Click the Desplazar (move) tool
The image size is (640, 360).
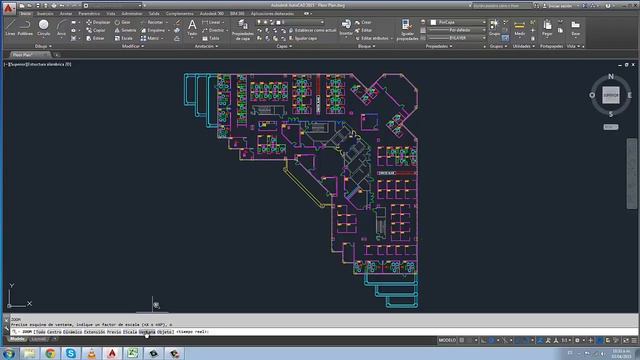coord(98,22)
